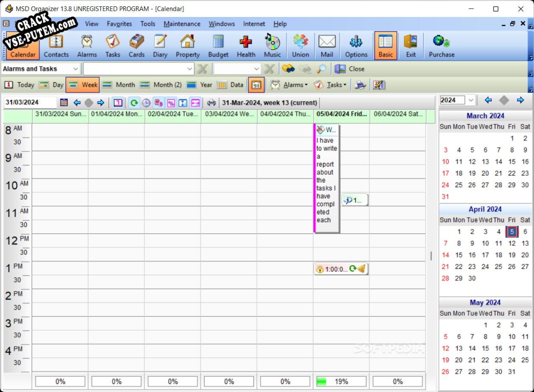Open the Contacts module
Screen dimensions: 534x392
[x=56, y=46]
